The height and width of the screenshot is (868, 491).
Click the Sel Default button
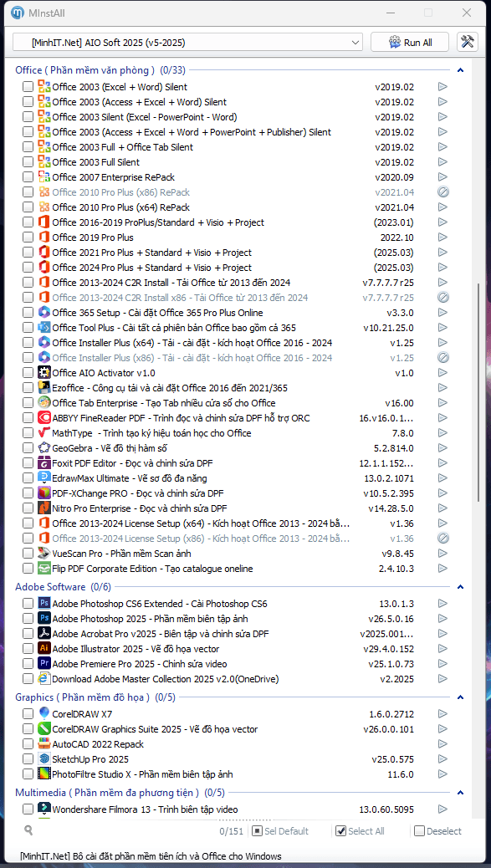point(280,831)
